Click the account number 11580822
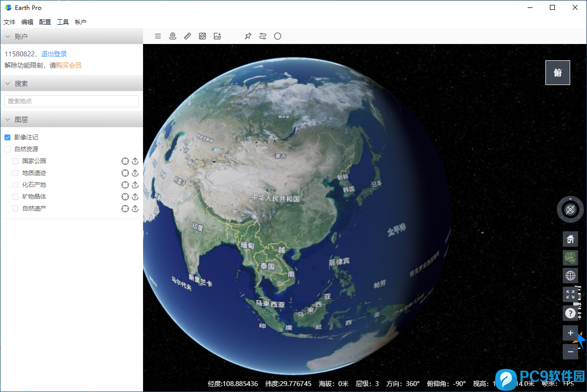 coord(20,54)
